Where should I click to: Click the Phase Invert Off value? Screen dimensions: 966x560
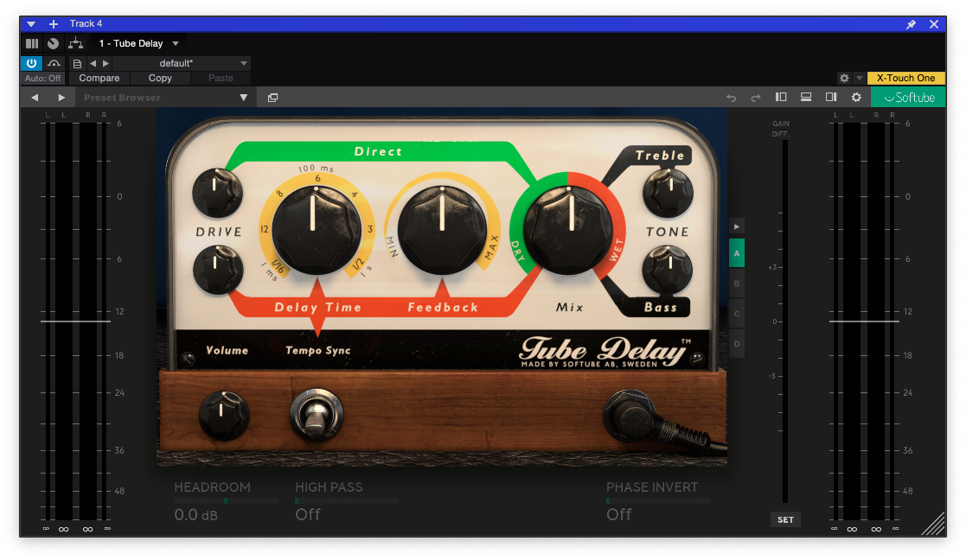tap(619, 514)
